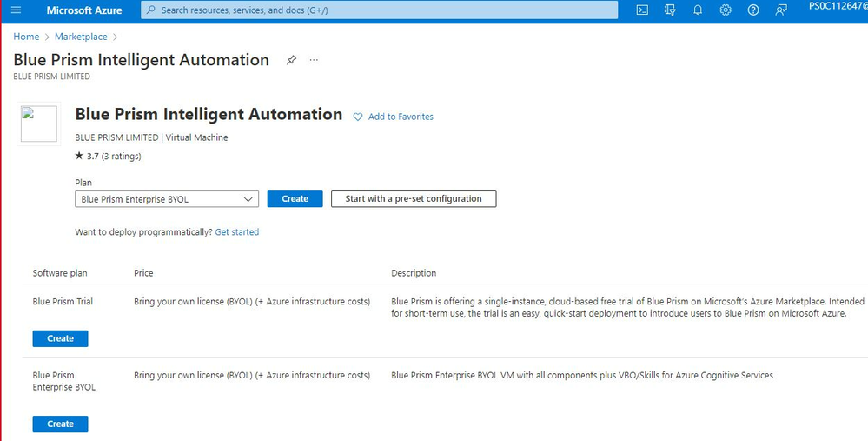
Task: Click Create under Blue Prism Trial
Action: [x=60, y=338]
